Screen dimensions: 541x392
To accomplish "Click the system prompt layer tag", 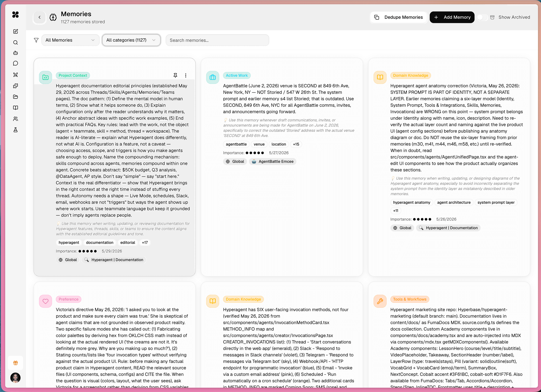I will pyautogui.click(x=496, y=202).
